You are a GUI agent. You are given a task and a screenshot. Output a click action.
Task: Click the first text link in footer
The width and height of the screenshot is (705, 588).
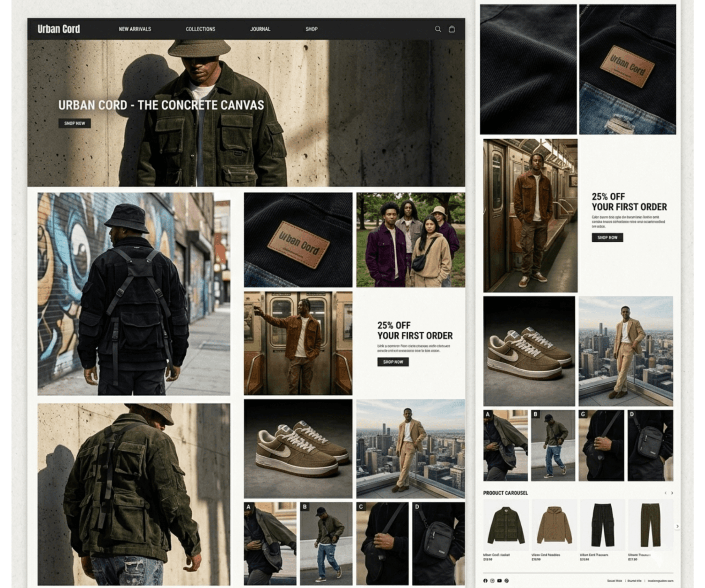[614, 581]
